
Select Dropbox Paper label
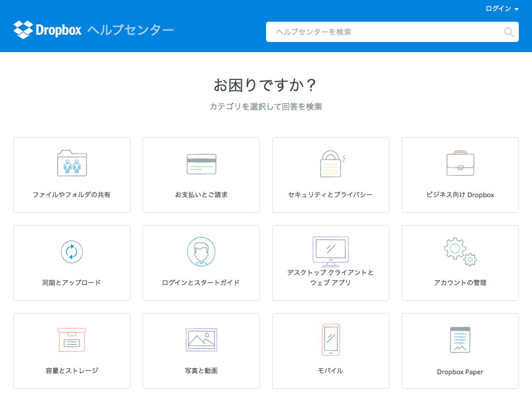pos(460,372)
